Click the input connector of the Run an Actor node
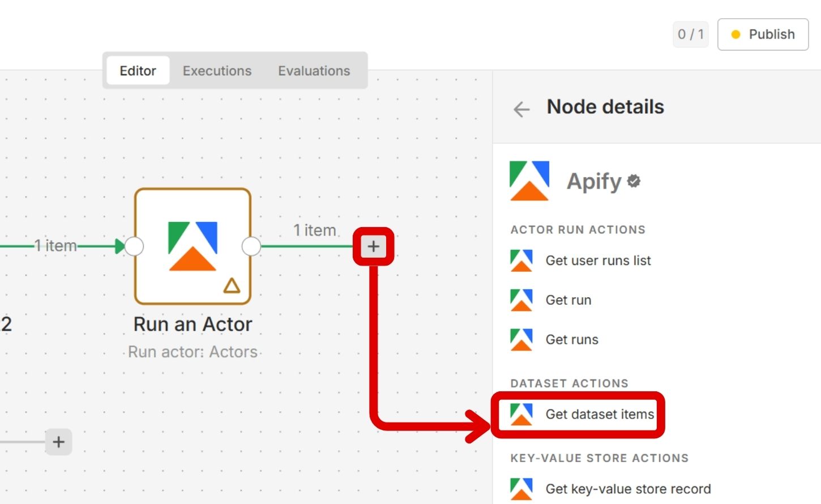821x504 pixels. 134,246
